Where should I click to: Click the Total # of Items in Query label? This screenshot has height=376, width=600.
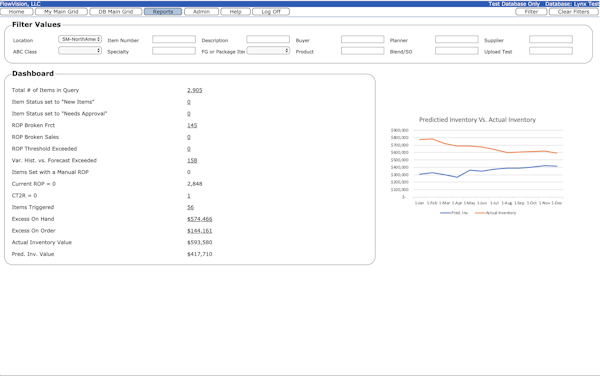pos(45,90)
